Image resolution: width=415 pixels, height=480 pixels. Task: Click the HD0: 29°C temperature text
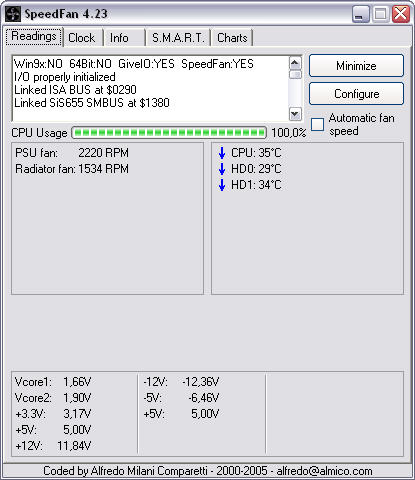[256, 169]
